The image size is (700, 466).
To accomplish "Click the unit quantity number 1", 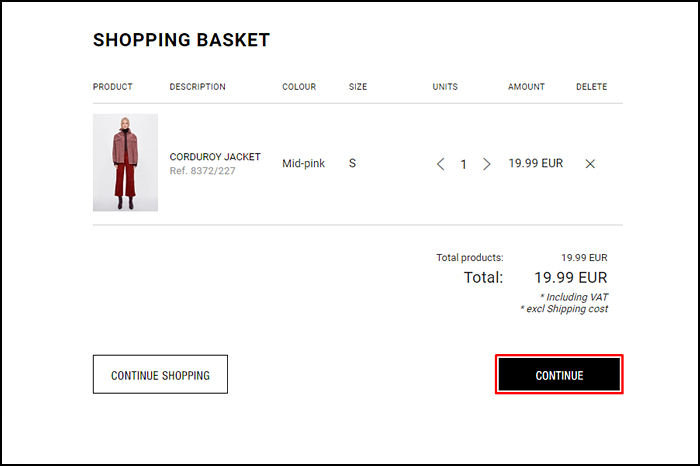I will point(463,165).
